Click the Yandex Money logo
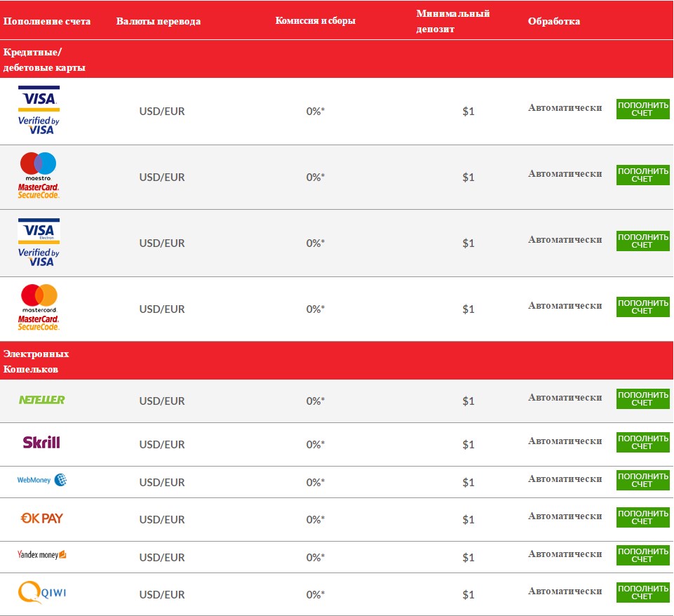 (41, 555)
